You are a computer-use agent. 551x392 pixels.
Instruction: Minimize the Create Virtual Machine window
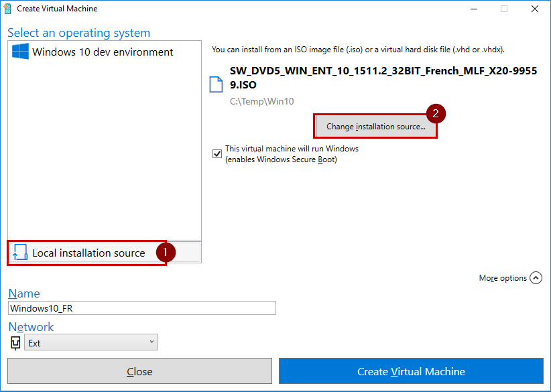(x=474, y=9)
